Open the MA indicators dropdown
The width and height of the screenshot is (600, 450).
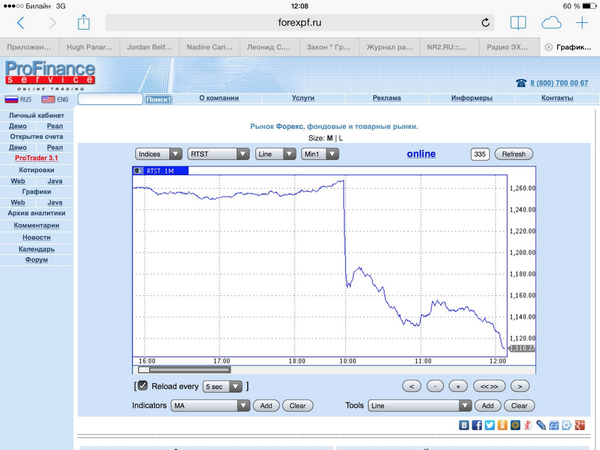point(210,406)
